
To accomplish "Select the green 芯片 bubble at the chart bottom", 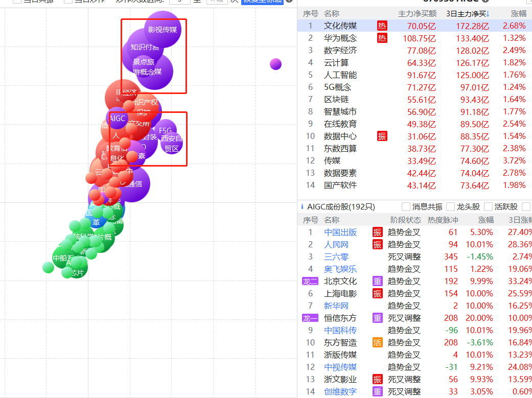I will pos(77,272).
